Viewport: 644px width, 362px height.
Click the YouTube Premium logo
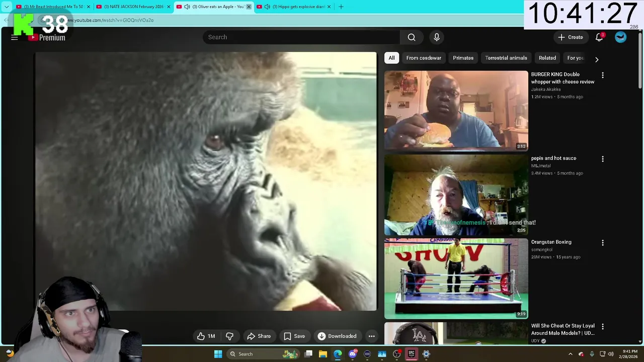[46, 38]
